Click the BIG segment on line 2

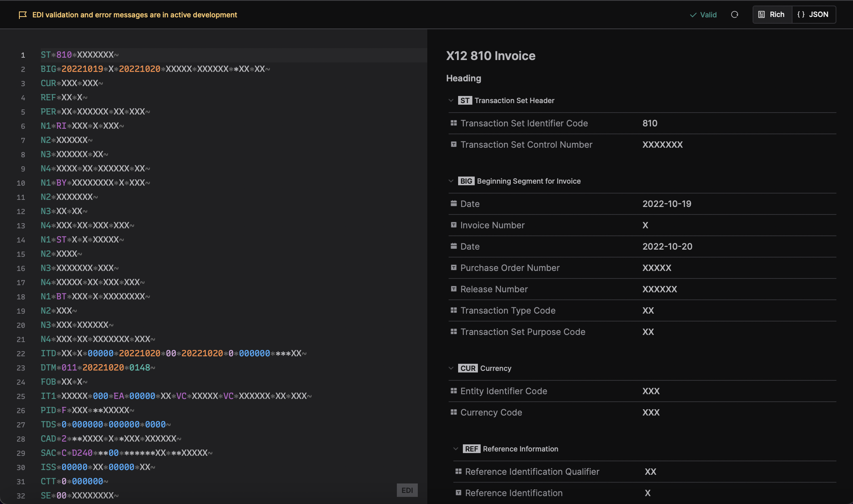point(155,69)
